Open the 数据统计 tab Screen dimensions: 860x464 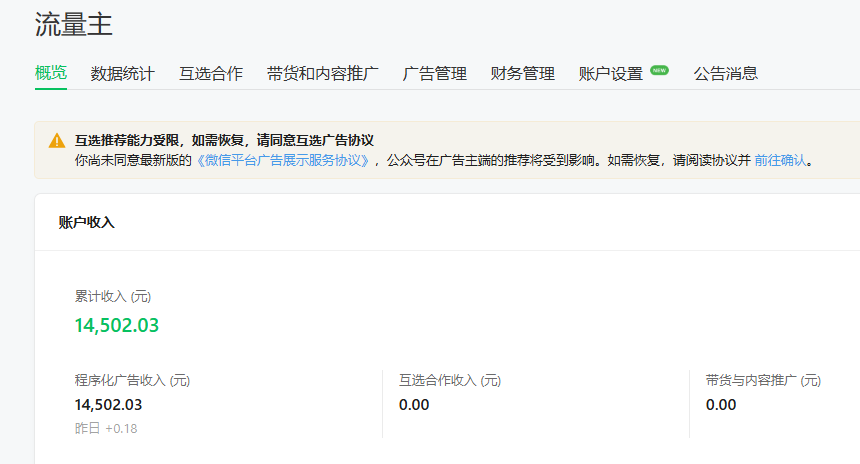coord(122,73)
